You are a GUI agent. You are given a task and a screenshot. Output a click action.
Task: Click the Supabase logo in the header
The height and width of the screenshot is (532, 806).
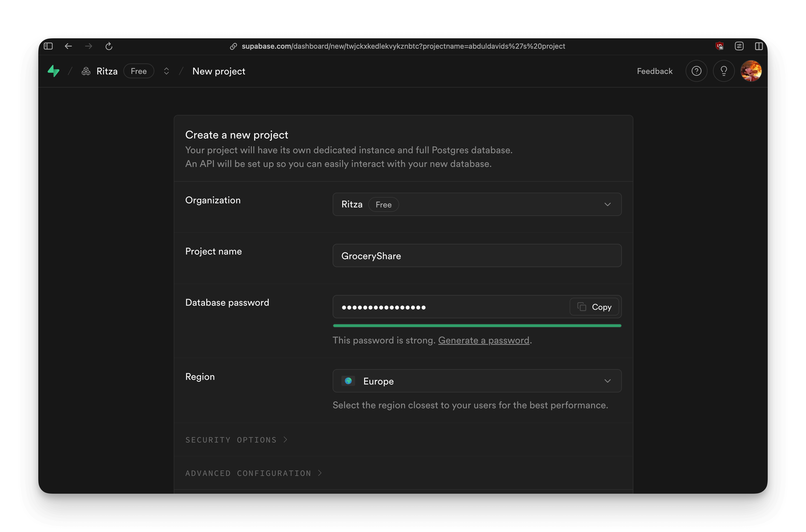[54, 71]
